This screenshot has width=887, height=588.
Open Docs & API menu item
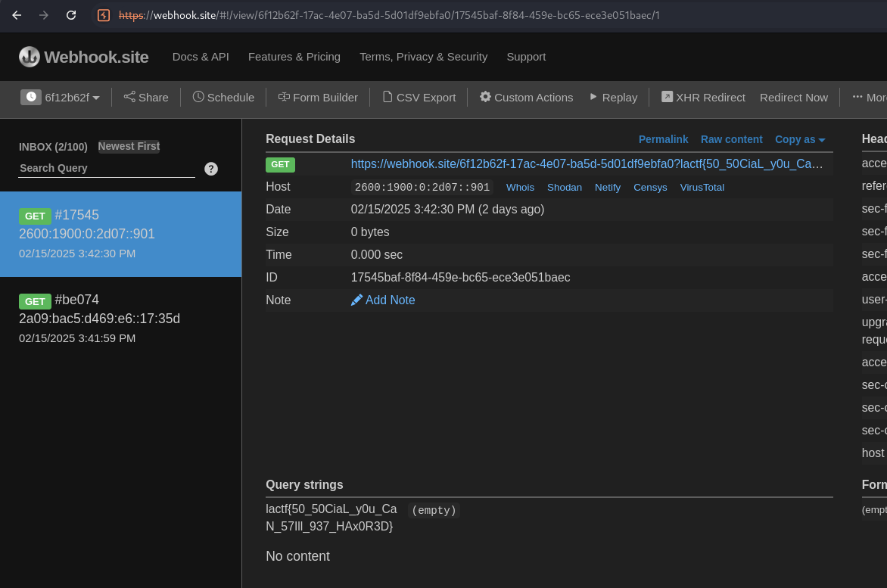[x=201, y=57]
